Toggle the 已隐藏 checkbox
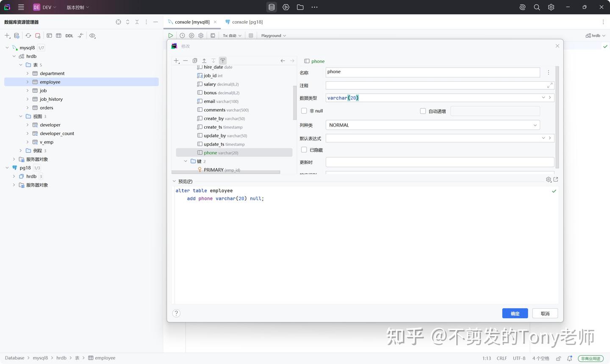Image resolution: width=610 pixels, height=364 pixels. tap(304, 150)
